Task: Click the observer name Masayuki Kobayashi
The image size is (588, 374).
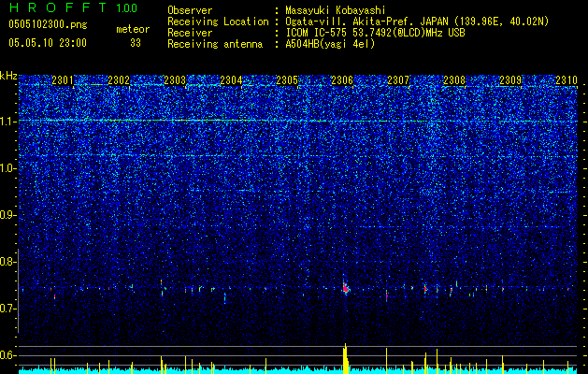Action: click(x=336, y=10)
